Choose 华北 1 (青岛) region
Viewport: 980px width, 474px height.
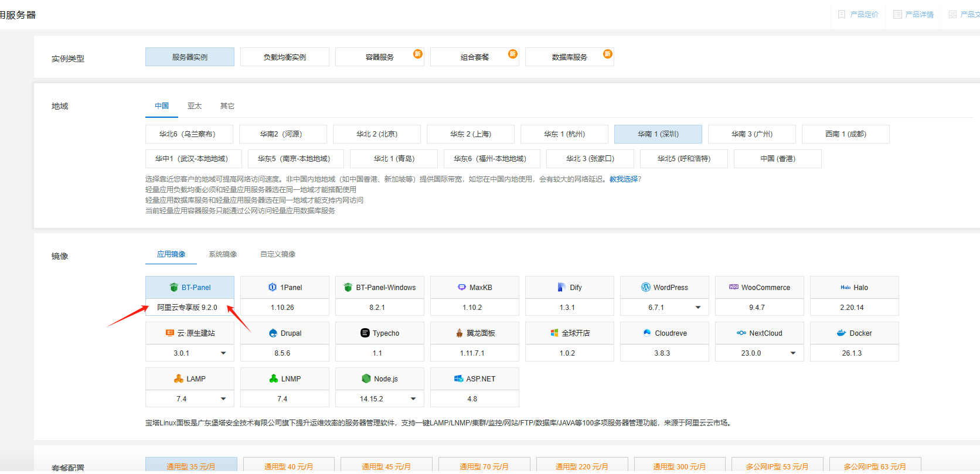(x=394, y=159)
